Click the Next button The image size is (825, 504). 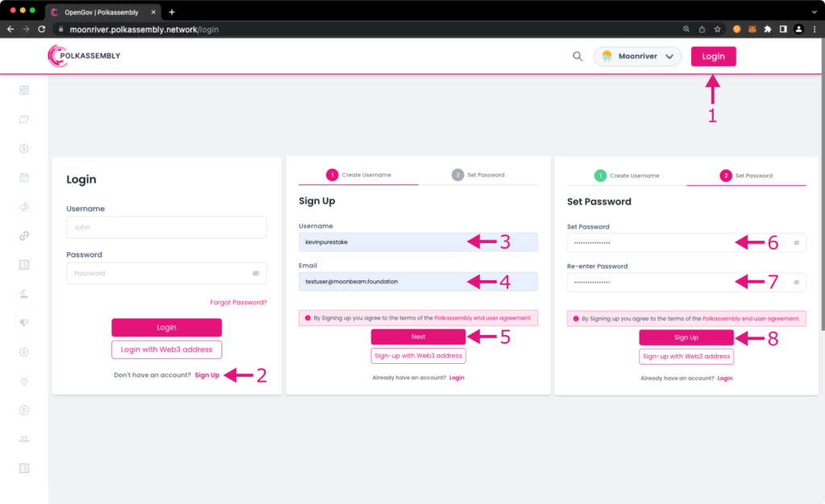point(418,337)
